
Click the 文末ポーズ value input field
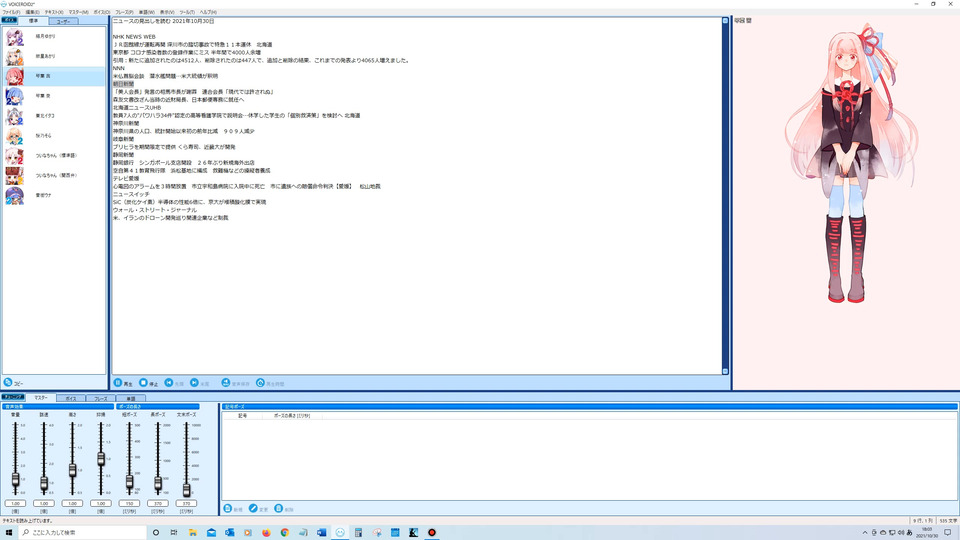tap(186, 503)
